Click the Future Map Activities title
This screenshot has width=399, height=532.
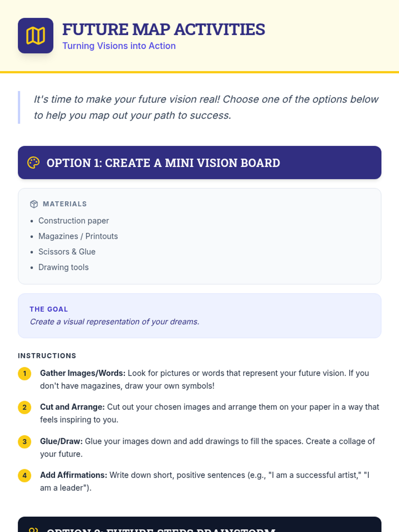pos(164,29)
